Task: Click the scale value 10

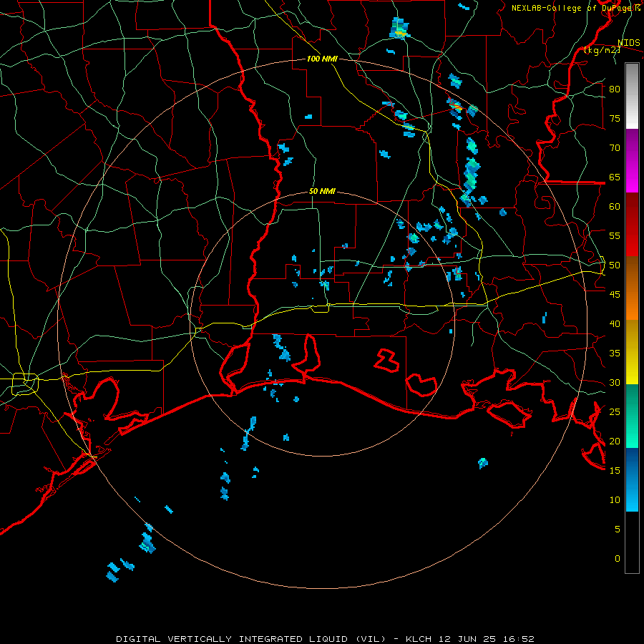Action: [615, 500]
